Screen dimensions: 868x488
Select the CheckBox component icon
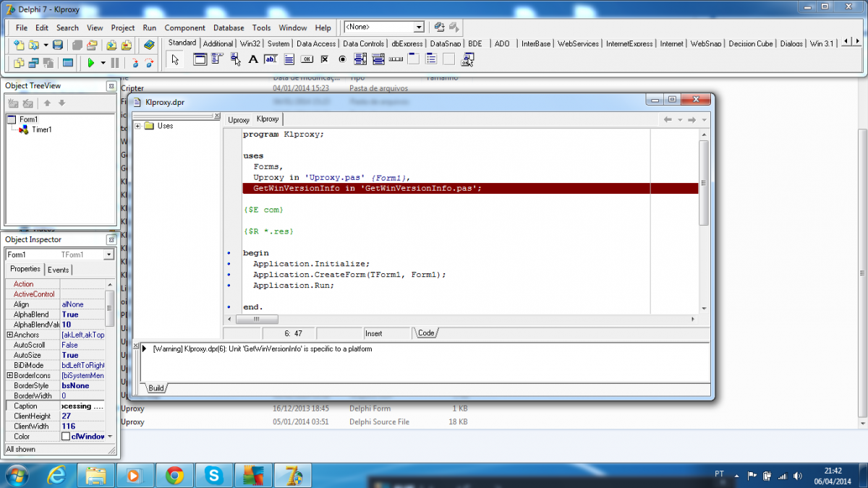coord(324,59)
